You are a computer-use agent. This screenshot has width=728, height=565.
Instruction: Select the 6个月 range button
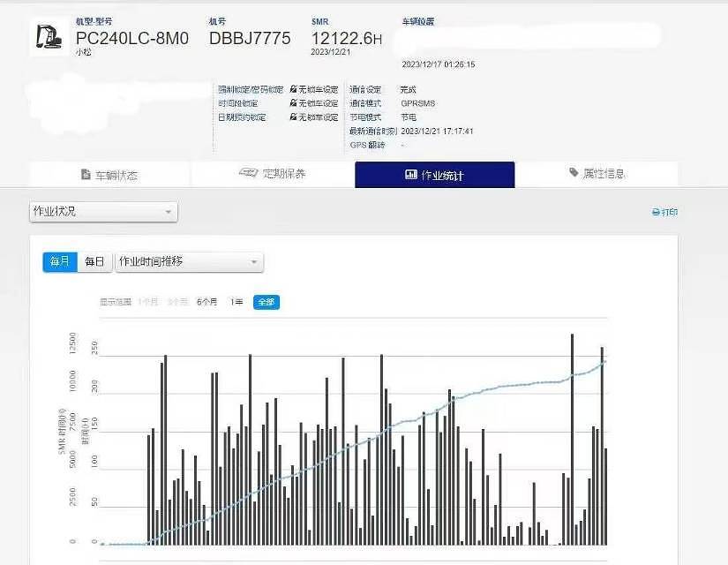[206, 302]
